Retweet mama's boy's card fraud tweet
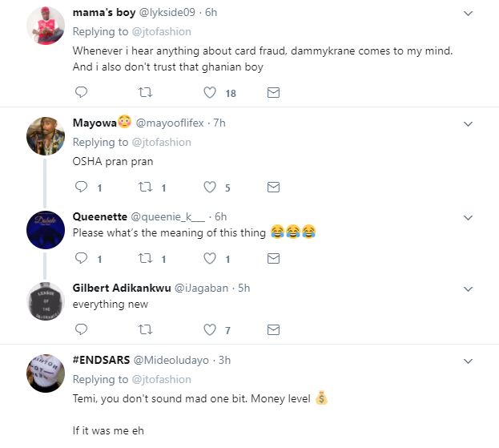This screenshot has width=499, height=448. pyautogui.click(x=145, y=93)
